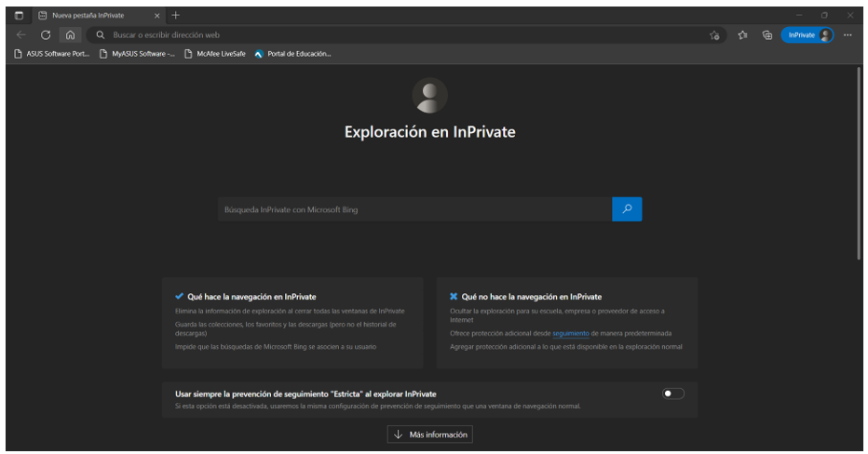Image resolution: width=868 pixels, height=454 pixels.
Task: Click the Búsqueda InPrivate con Microsoft Bing field
Action: click(414, 209)
